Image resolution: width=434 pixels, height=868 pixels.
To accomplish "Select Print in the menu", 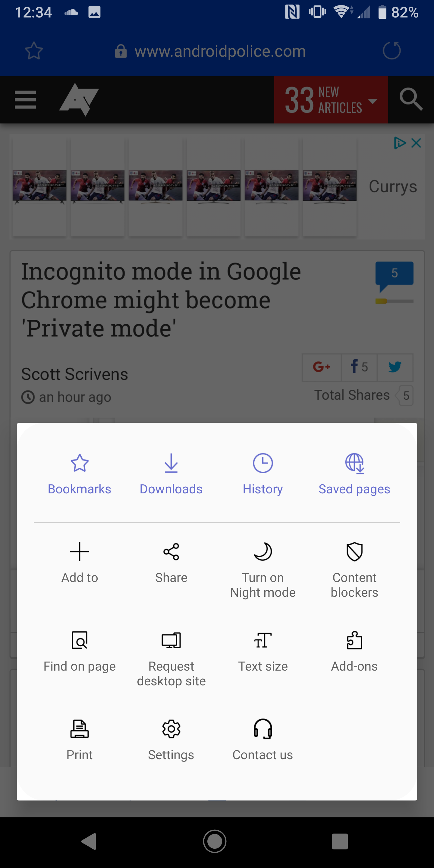I will pyautogui.click(x=80, y=729).
